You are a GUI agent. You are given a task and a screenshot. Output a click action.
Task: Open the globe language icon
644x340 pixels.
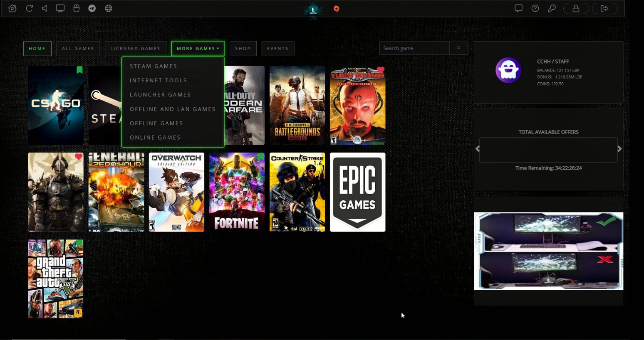coord(109,8)
